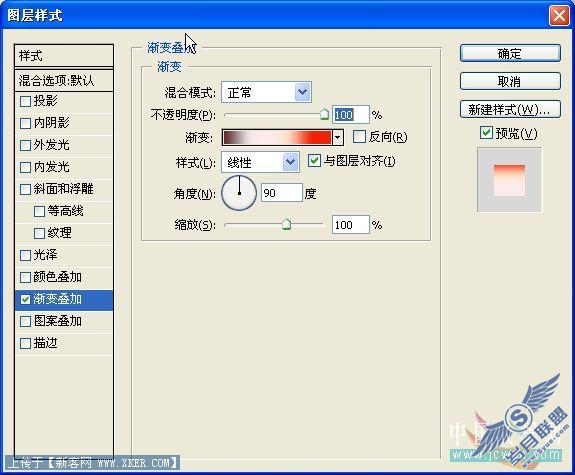The width and height of the screenshot is (575, 475).
Task: Select the 图案叠加 list entry
Action: [x=64, y=322]
